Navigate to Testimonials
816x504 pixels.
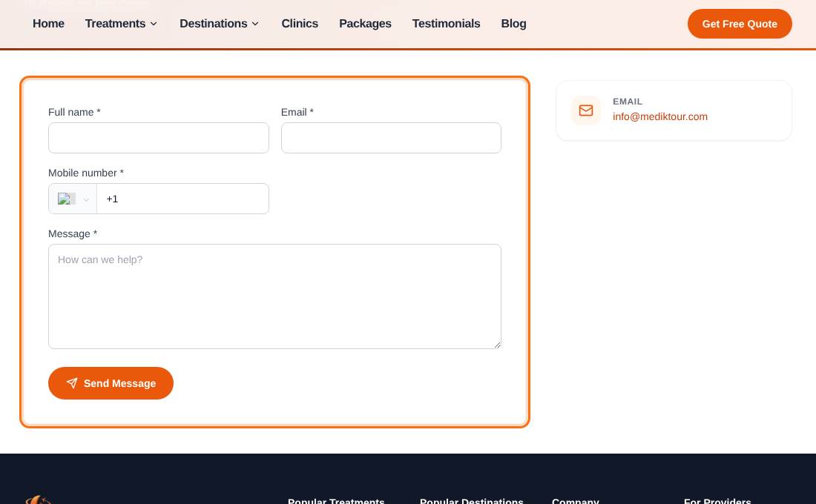(x=446, y=24)
